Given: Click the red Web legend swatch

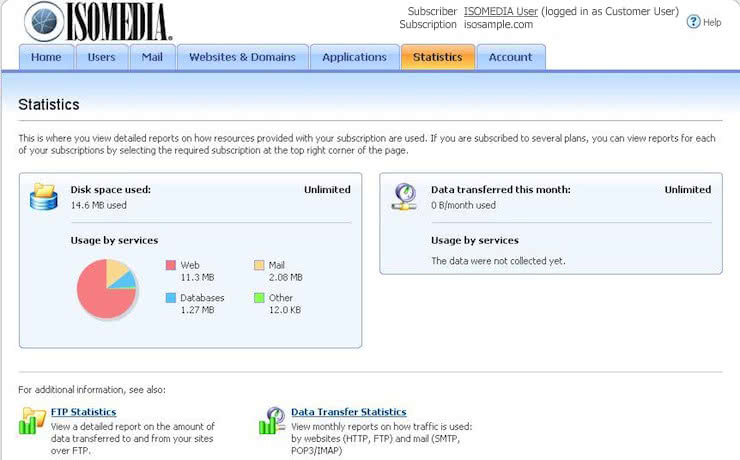Looking at the screenshot, I should [171, 265].
